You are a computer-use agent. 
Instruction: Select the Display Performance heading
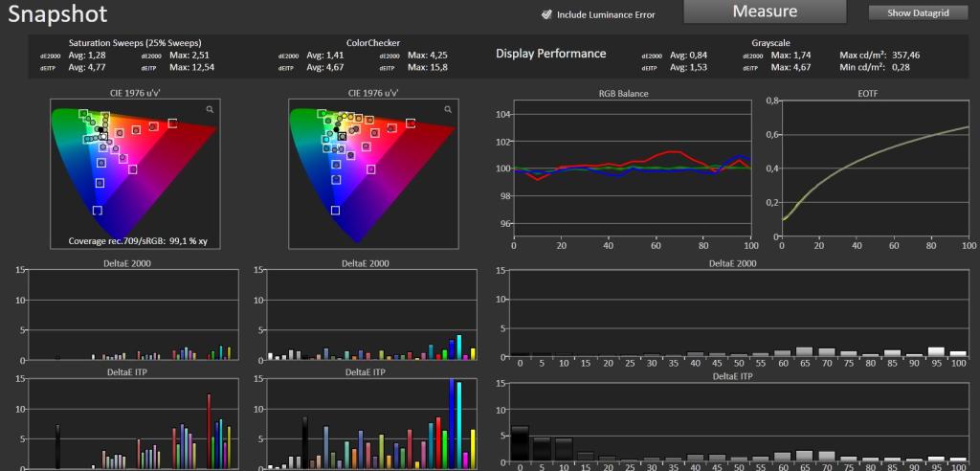pos(550,54)
